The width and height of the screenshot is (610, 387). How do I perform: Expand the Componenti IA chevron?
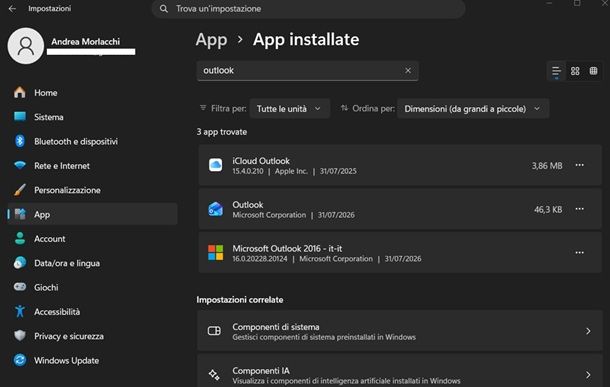[588, 375]
